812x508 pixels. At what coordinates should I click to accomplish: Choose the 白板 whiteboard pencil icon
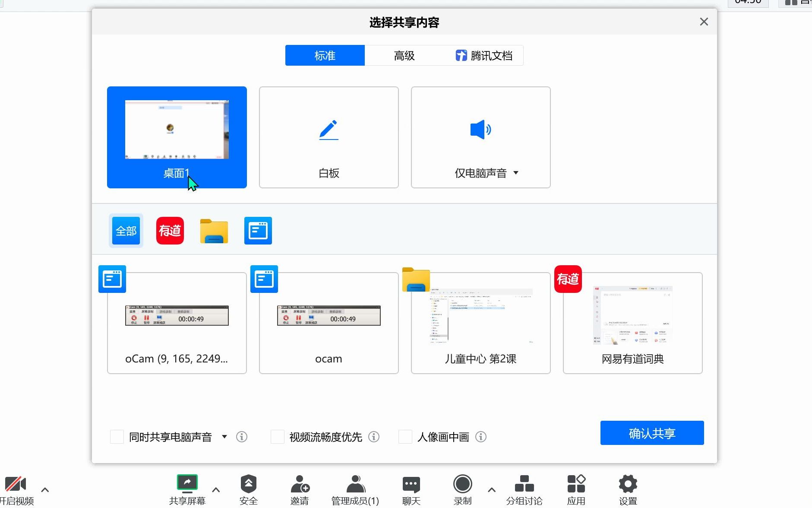pyautogui.click(x=329, y=130)
